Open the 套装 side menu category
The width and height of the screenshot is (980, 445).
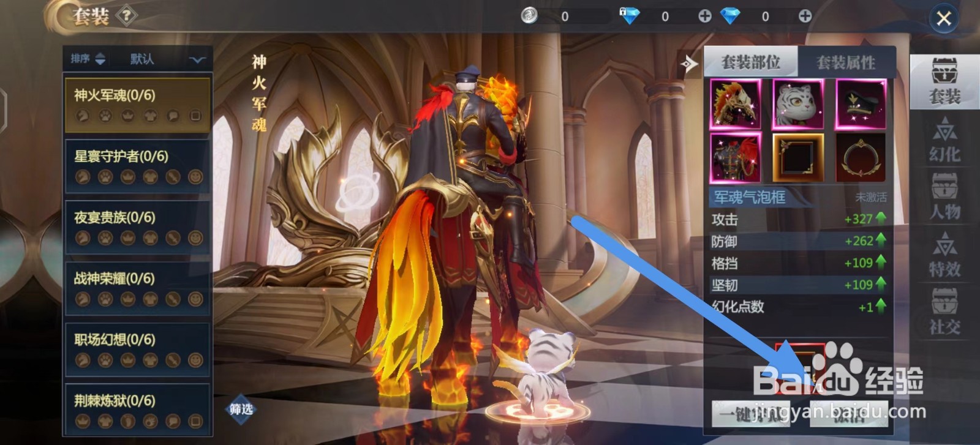[x=944, y=81]
